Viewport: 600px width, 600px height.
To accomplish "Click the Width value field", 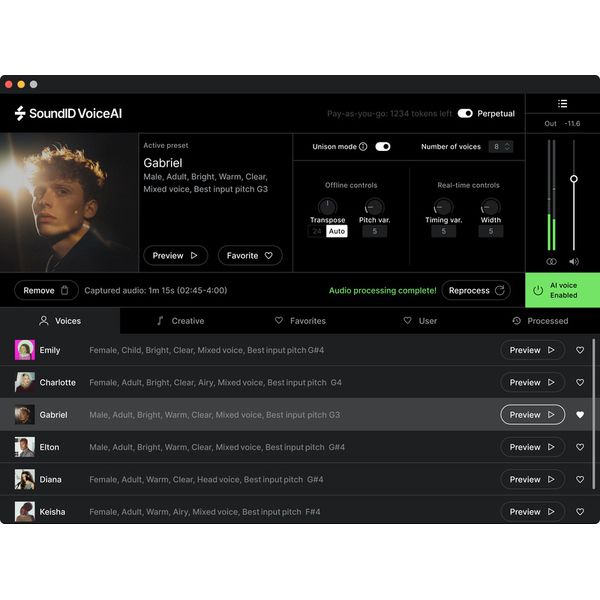I will click(x=491, y=231).
